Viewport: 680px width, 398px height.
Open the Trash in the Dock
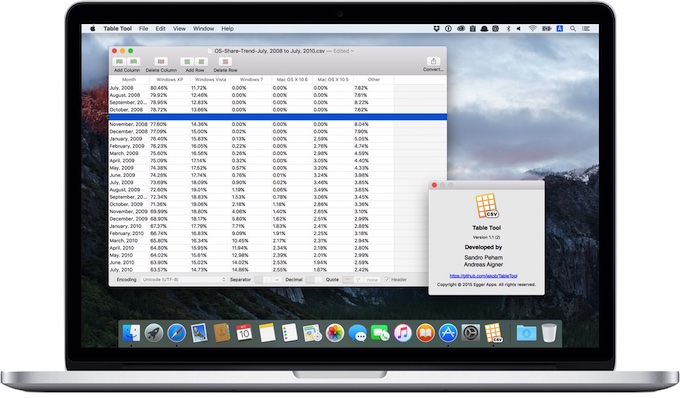pyautogui.click(x=549, y=333)
